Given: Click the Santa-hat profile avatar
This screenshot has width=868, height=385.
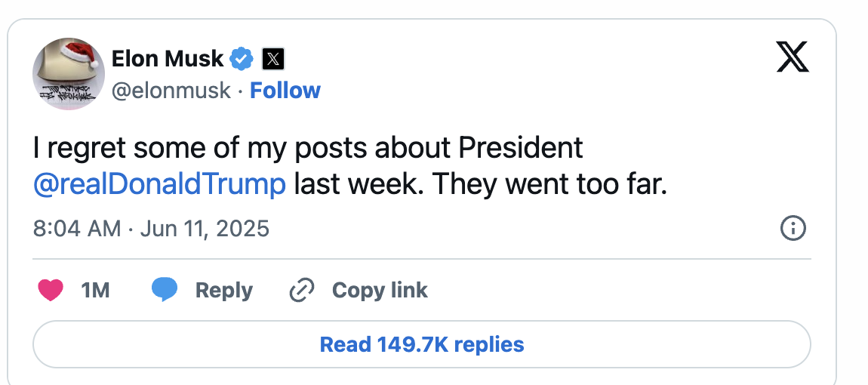Looking at the screenshot, I should 68,74.
